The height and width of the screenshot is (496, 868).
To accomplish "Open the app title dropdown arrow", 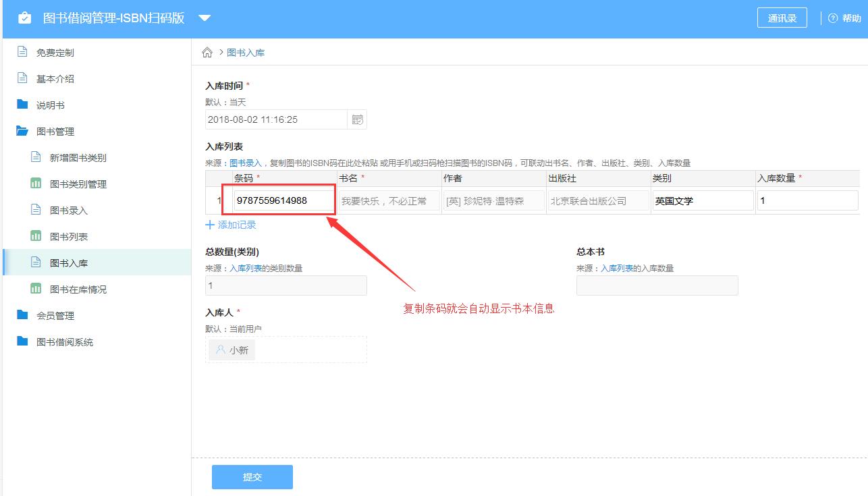I will [205, 18].
